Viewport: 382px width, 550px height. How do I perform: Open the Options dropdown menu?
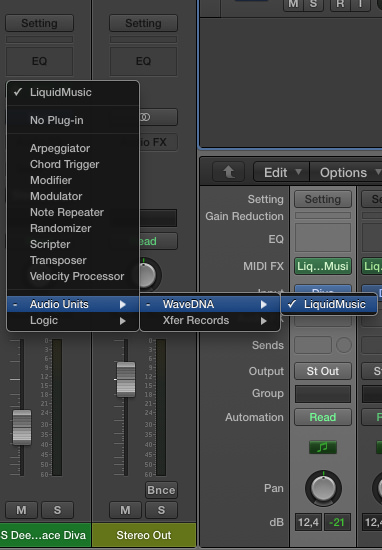click(x=346, y=172)
